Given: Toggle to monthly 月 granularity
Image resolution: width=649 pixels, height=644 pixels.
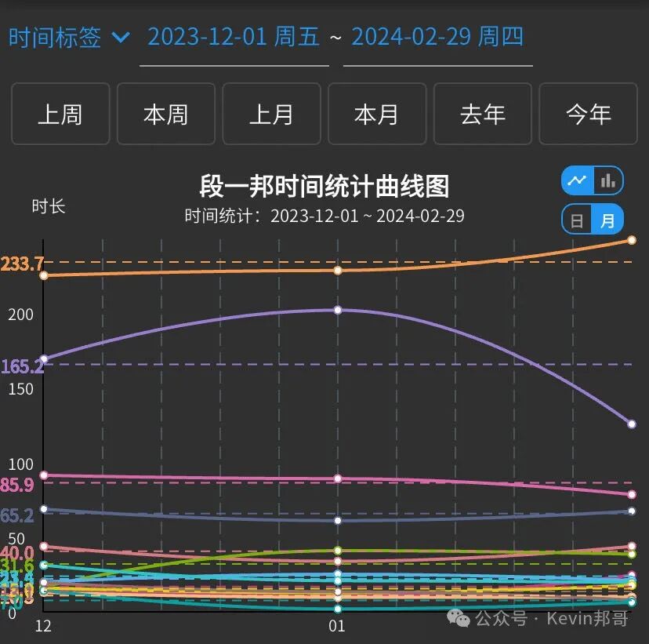Looking at the screenshot, I should 607,220.
